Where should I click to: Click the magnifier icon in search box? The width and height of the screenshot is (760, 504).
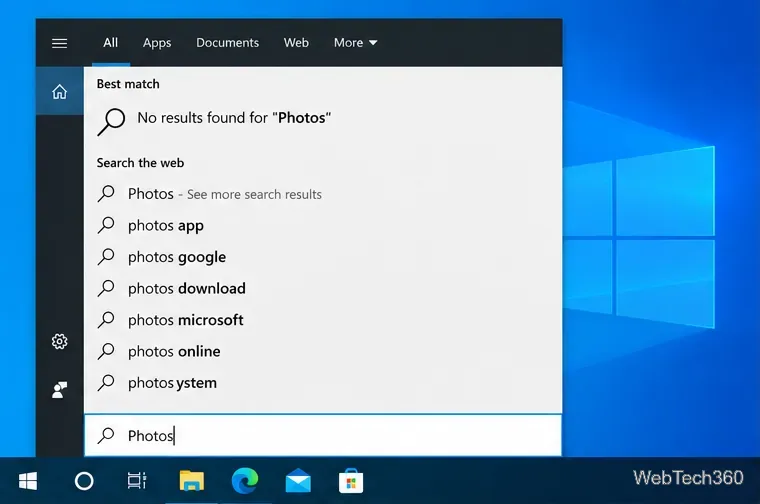click(x=106, y=435)
